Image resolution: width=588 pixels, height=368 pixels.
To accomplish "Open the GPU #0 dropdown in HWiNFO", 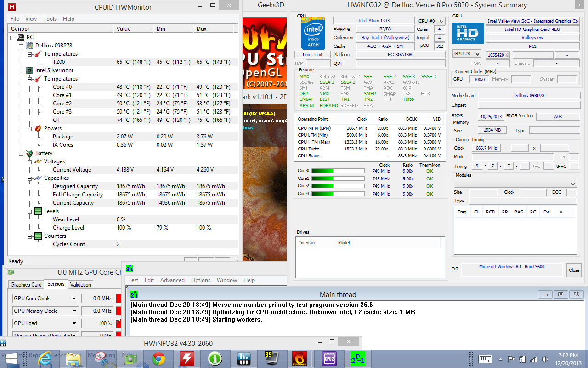I will pos(467,54).
